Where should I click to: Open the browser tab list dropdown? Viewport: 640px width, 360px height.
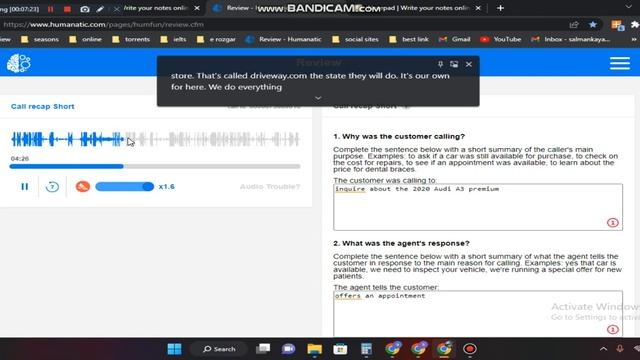[629, 7]
